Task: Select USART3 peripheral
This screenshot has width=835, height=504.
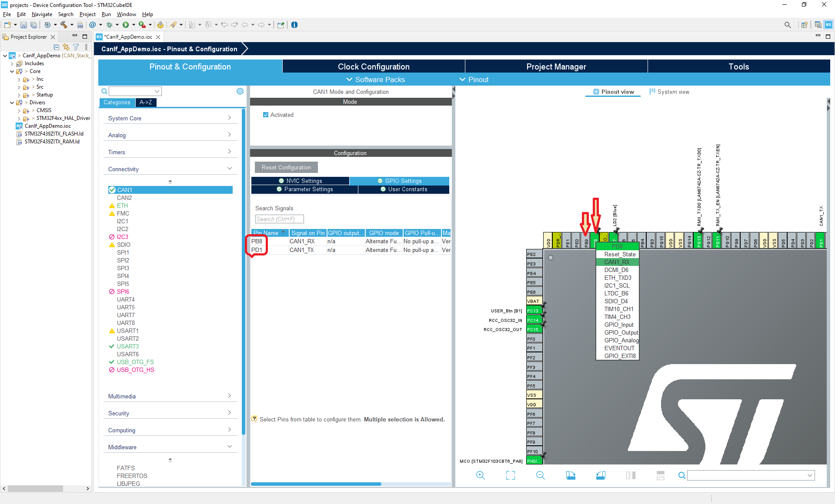Action: click(127, 346)
